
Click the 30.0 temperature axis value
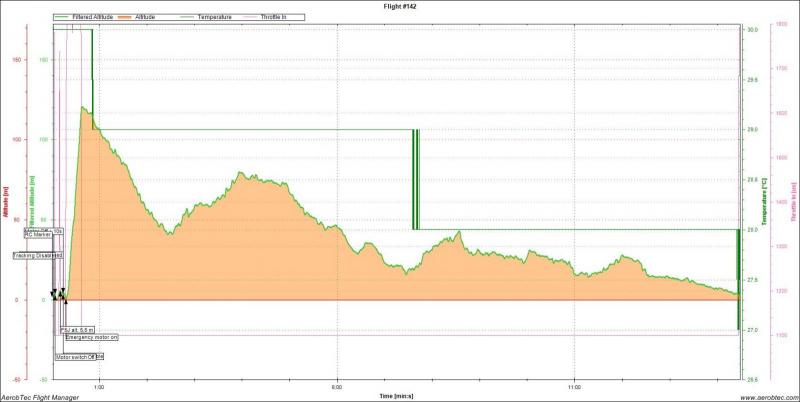(x=752, y=30)
